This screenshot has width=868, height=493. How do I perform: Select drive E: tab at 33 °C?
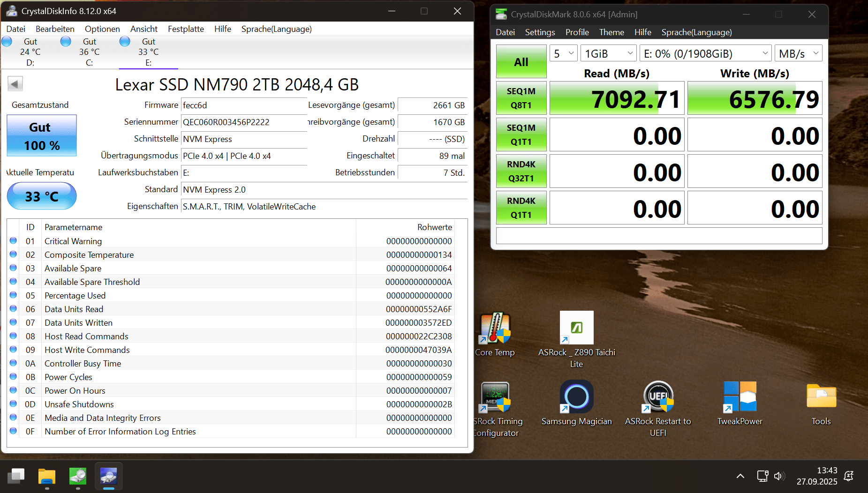pos(149,52)
